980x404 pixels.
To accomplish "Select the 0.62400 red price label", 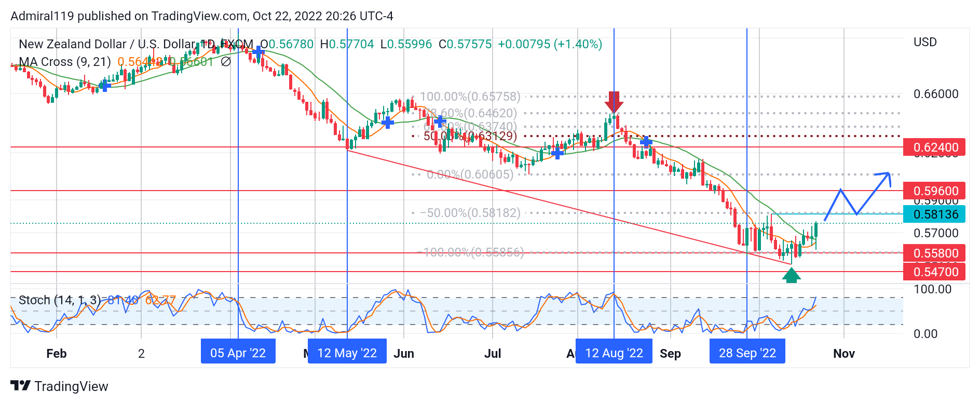I will click(x=934, y=147).
